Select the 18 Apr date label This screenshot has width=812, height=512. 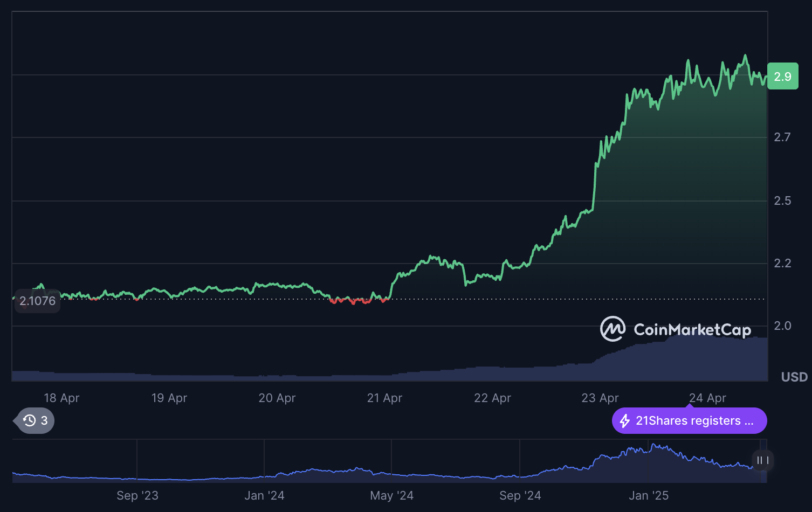[x=61, y=398]
